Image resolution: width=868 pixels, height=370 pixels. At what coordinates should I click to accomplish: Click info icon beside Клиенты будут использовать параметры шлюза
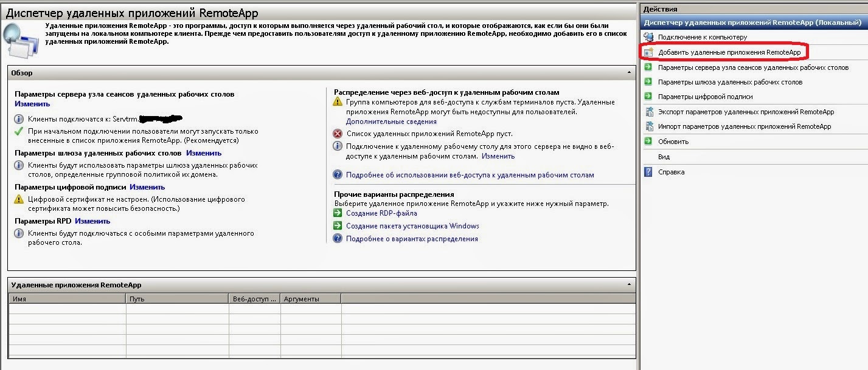pos(19,165)
